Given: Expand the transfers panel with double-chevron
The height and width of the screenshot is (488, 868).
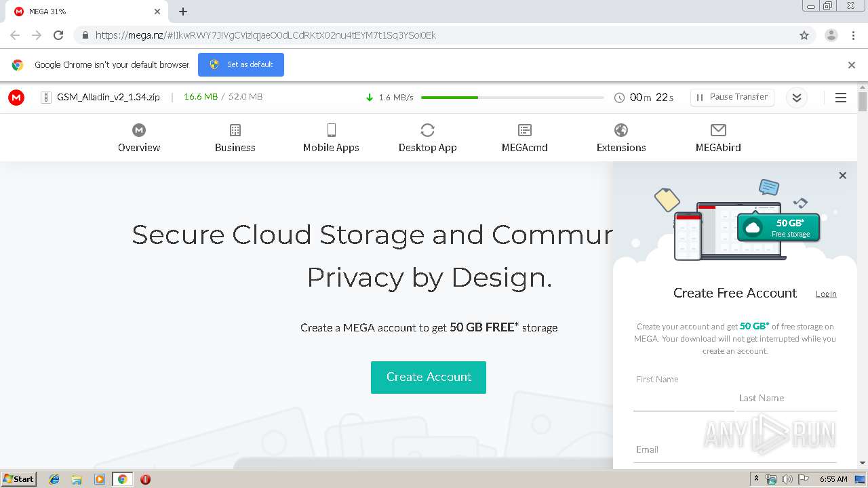Looking at the screenshot, I should pyautogui.click(x=797, y=98).
